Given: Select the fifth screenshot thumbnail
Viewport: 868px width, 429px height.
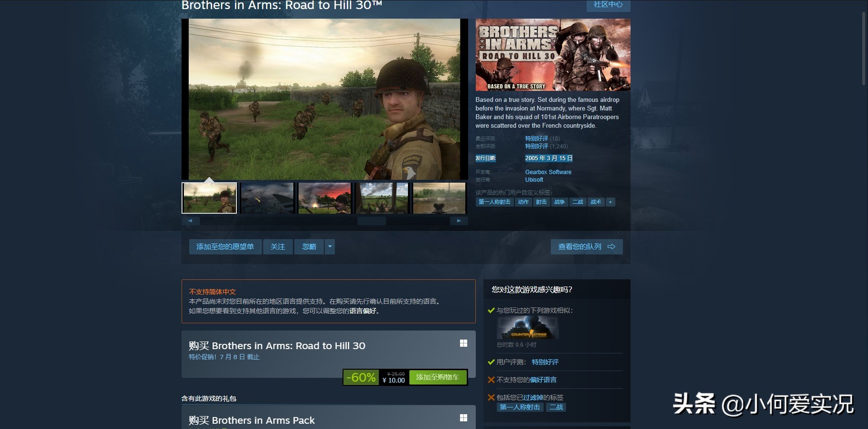Looking at the screenshot, I should click(x=439, y=198).
